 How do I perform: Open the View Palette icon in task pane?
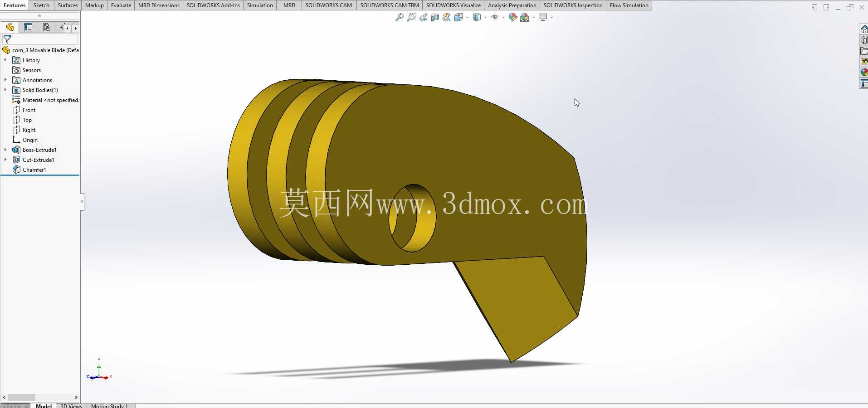pyautogui.click(x=864, y=62)
